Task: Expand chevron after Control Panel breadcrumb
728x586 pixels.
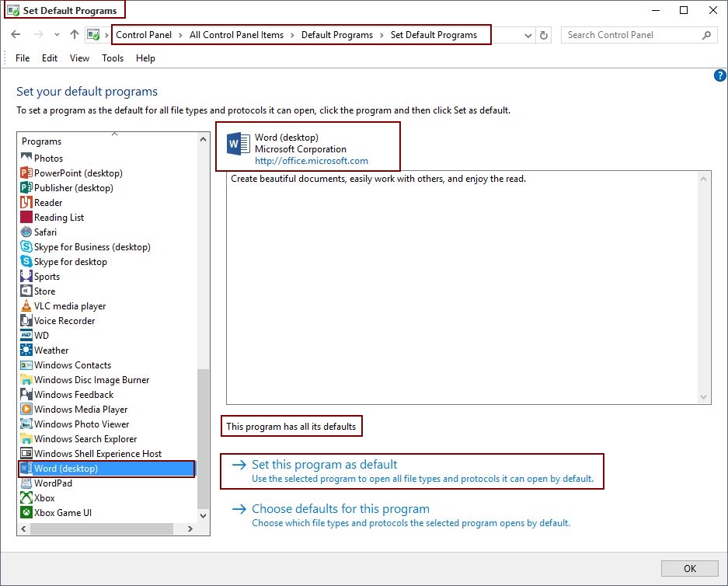Action: point(180,35)
